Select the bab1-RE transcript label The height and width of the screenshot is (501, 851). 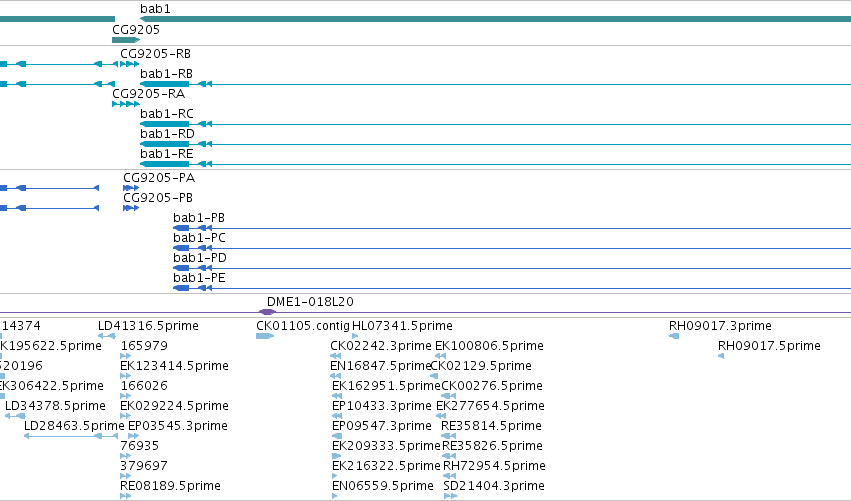click(x=167, y=154)
